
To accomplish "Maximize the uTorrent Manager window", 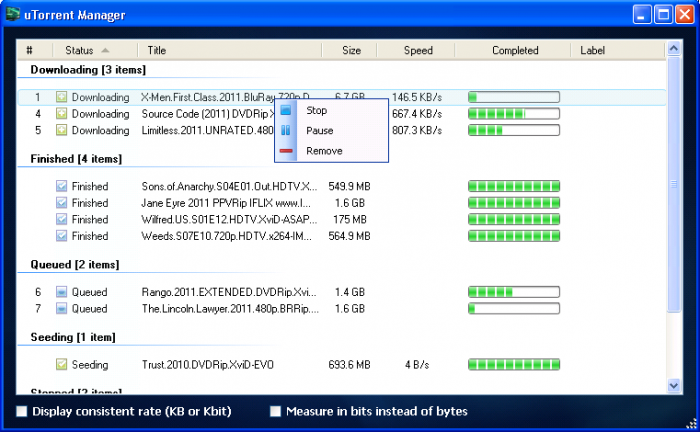I will click(663, 14).
